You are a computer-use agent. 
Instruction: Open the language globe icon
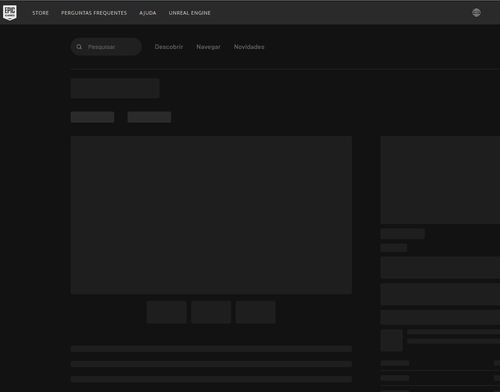(x=476, y=13)
